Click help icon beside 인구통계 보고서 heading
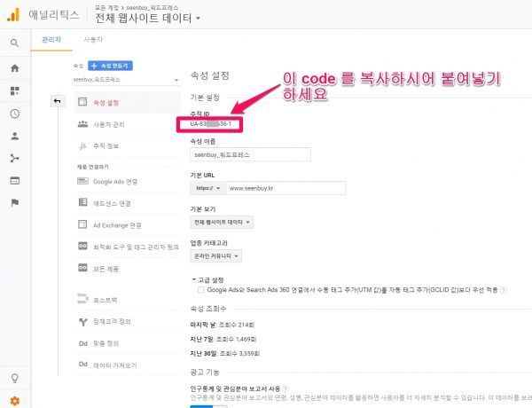 tap(286, 388)
